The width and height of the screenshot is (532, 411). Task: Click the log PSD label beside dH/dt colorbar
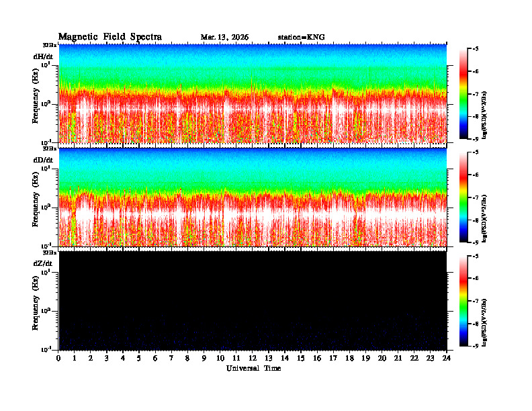[x=484, y=115]
